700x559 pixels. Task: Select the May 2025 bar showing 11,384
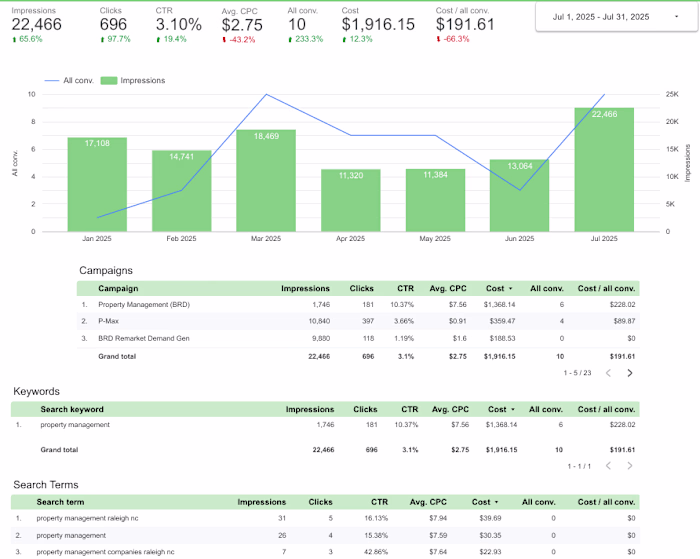pyautogui.click(x=435, y=200)
